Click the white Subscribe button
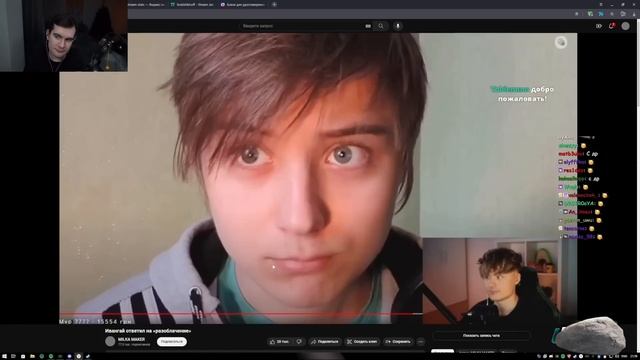This screenshot has width=640, height=360. 172,342
